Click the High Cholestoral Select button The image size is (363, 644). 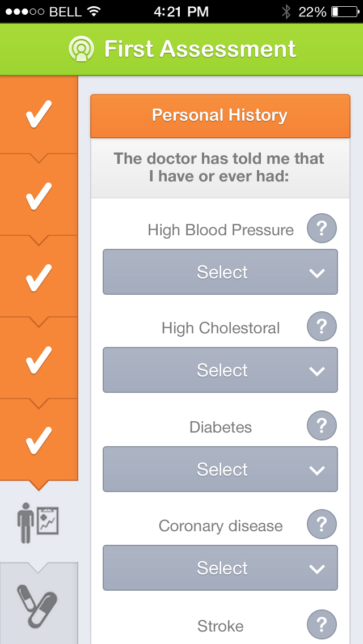click(220, 370)
